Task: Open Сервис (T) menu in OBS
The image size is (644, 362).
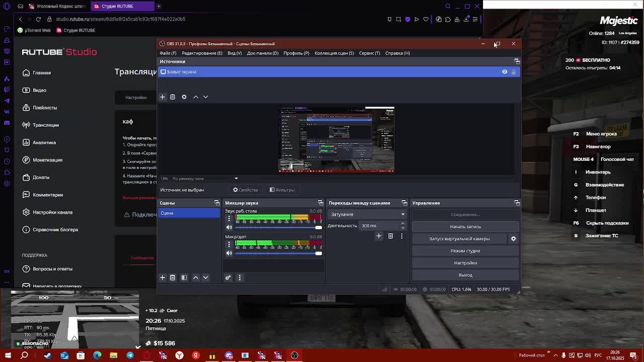Action: [369, 53]
